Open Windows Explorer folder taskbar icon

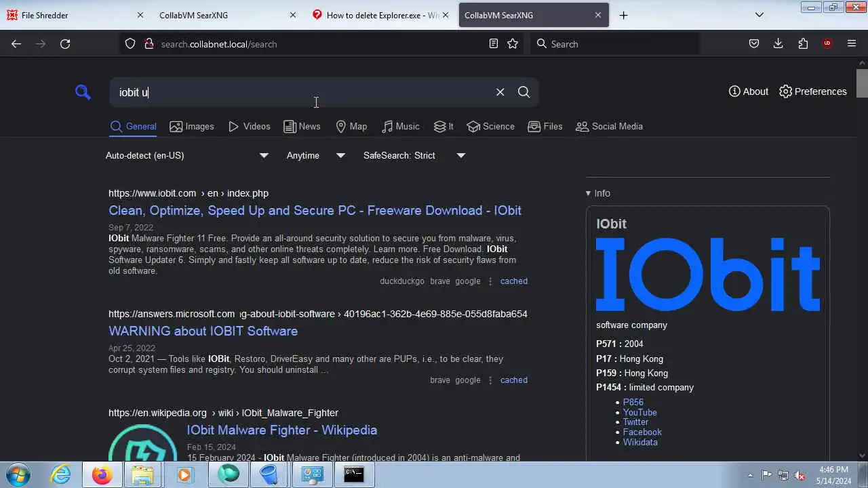point(142,474)
